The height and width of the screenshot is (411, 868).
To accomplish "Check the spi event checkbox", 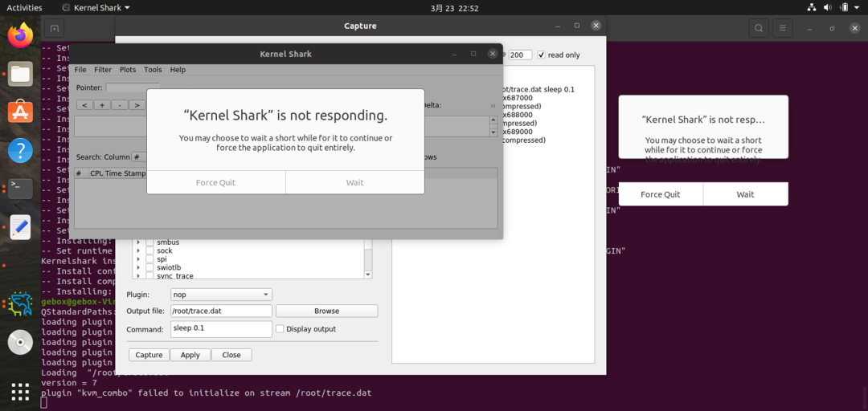I will (x=149, y=258).
